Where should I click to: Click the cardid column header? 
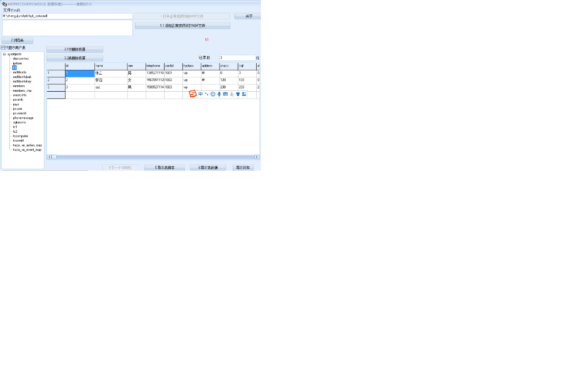[x=173, y=66]
